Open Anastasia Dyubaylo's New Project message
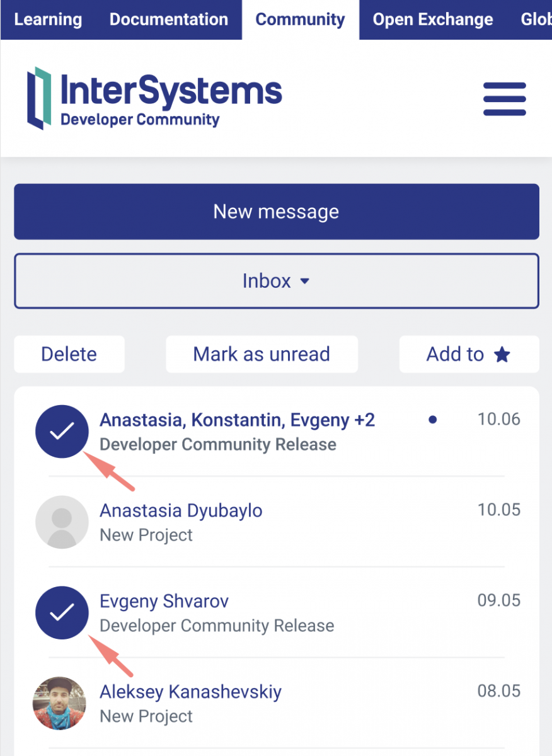This screenshot has width=552, height=756. pos(146,535)
